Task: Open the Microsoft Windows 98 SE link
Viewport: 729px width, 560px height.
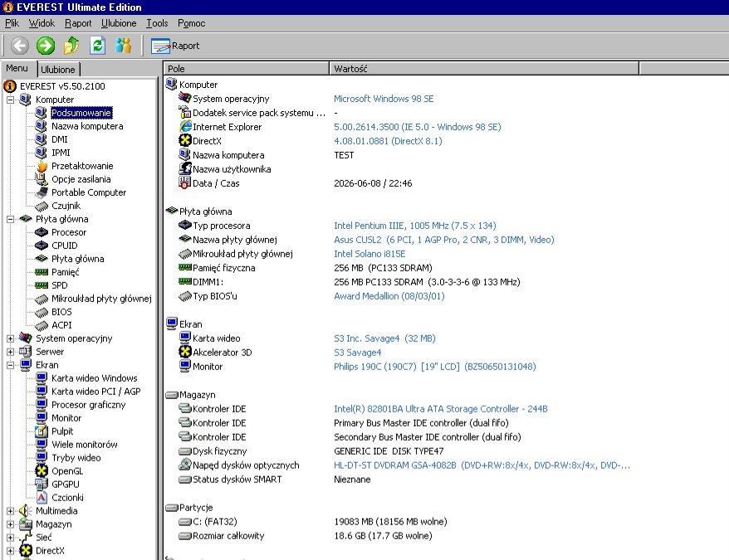Action: point(384,99)
